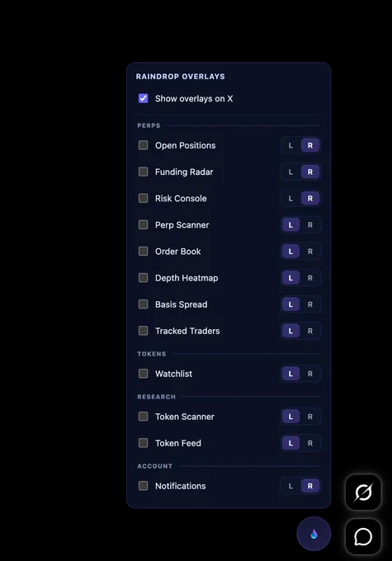Tick the Order Book overlay checkbox
The height and width of the screenshot is (561, 392).
click(x=144, y=251)
